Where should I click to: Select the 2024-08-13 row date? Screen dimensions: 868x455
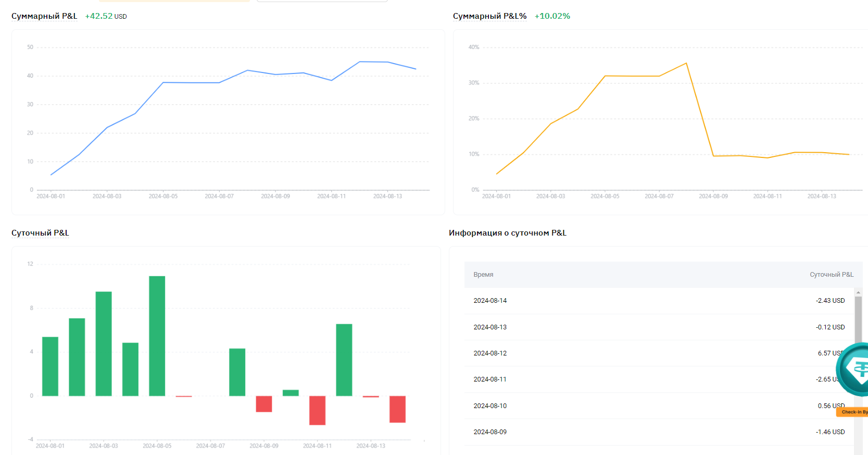[x=490, y=327]
